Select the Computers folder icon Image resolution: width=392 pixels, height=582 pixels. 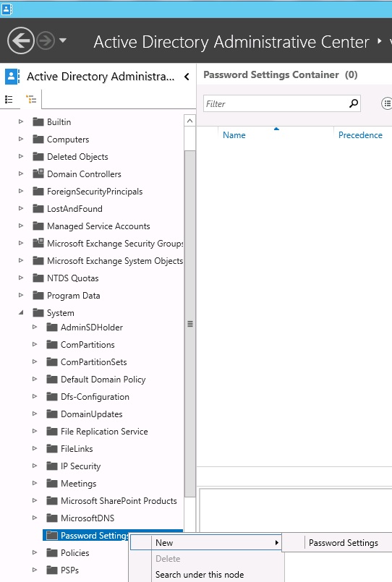(38, 140)
